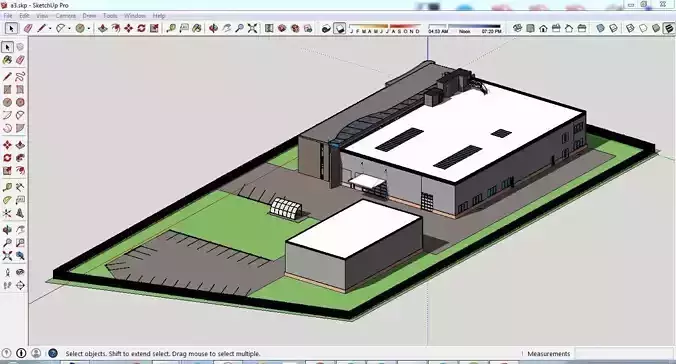Expand the Arc tool dropdown arrow
Viewport: 676px width, 364px height.
click(69, 28)
